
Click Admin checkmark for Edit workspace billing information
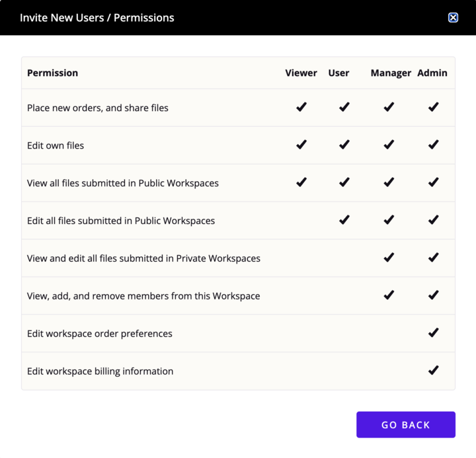(433, 370)
